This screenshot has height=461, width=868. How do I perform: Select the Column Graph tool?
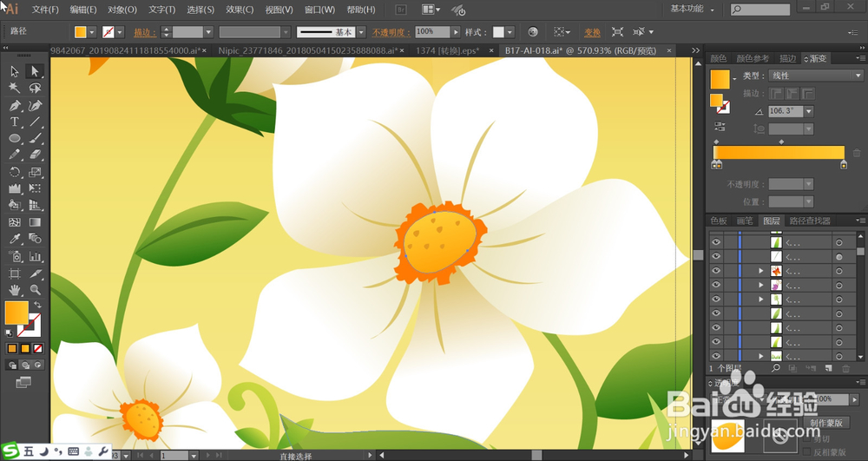(35, 256)
